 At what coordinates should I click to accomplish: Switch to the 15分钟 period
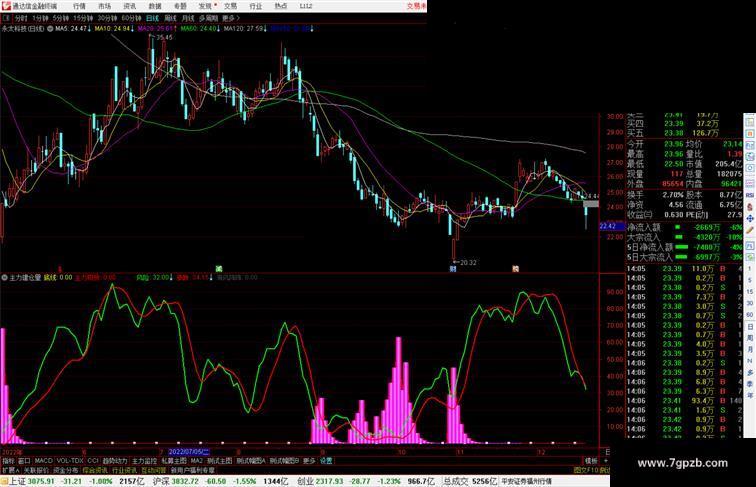click(x=83, y=18)
